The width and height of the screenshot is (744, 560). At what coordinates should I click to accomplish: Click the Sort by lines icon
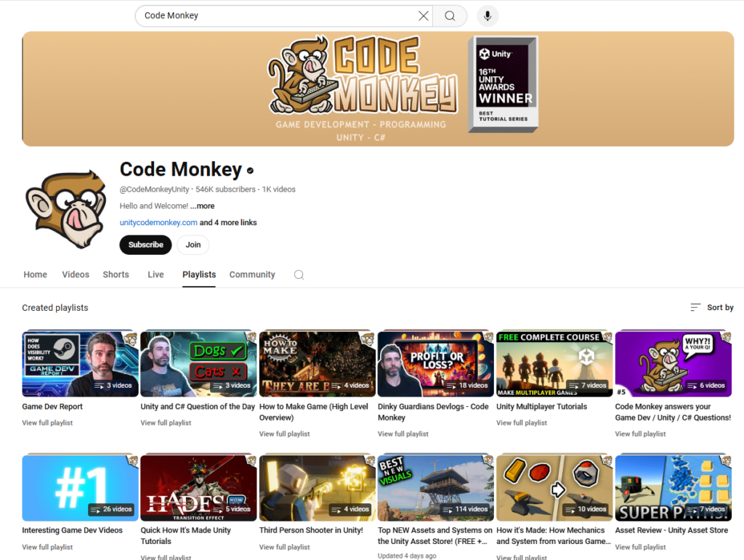[x=695, y=307]
